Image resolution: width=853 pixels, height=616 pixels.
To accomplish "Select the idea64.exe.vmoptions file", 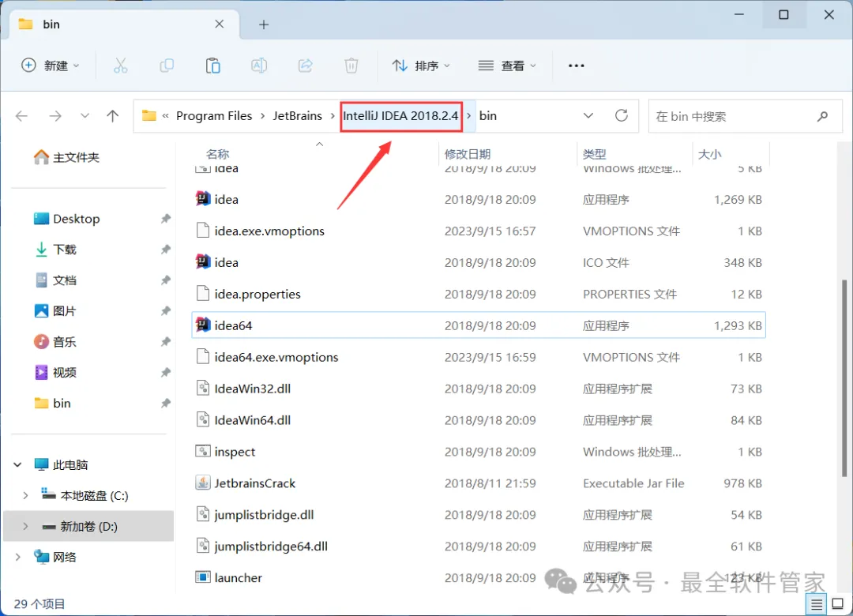I will pos(479,358).
